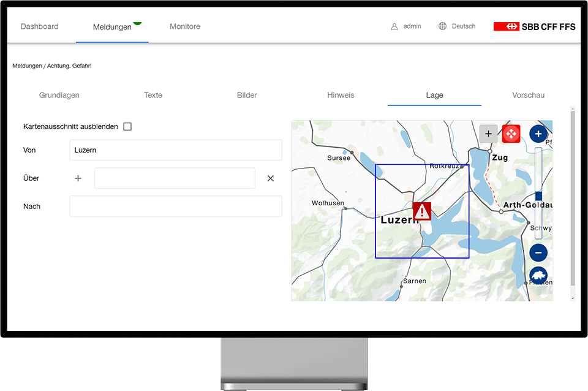Add another Über station with plus icon
The image size is (588, 391).
(78, 178)
